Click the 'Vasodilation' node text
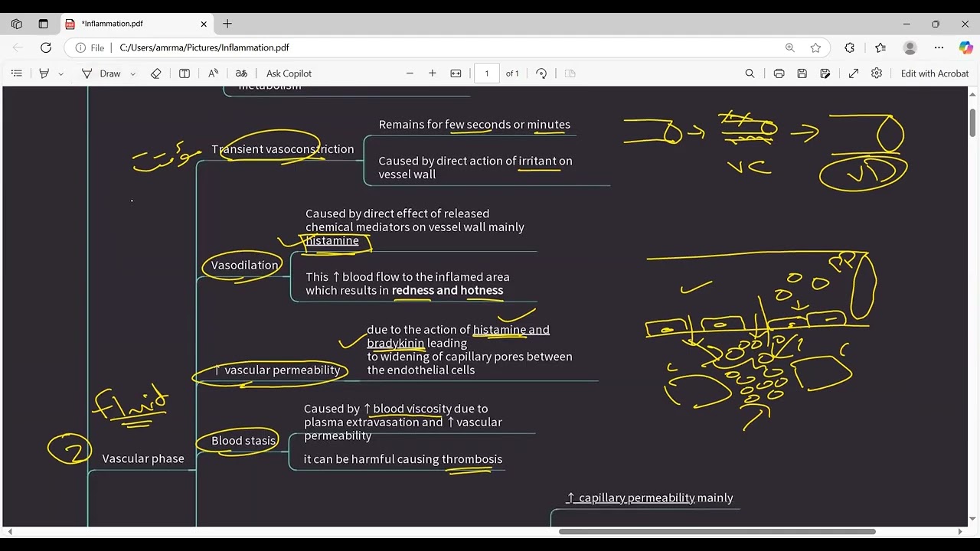 click(x=245, y=266)
